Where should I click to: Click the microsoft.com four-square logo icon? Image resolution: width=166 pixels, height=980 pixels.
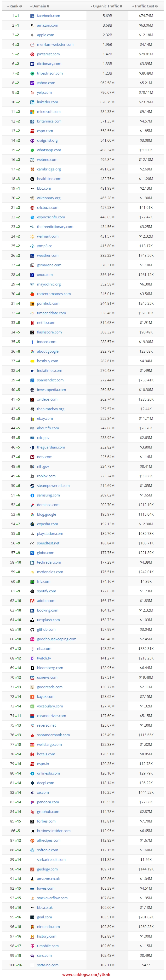pos(32,112)
